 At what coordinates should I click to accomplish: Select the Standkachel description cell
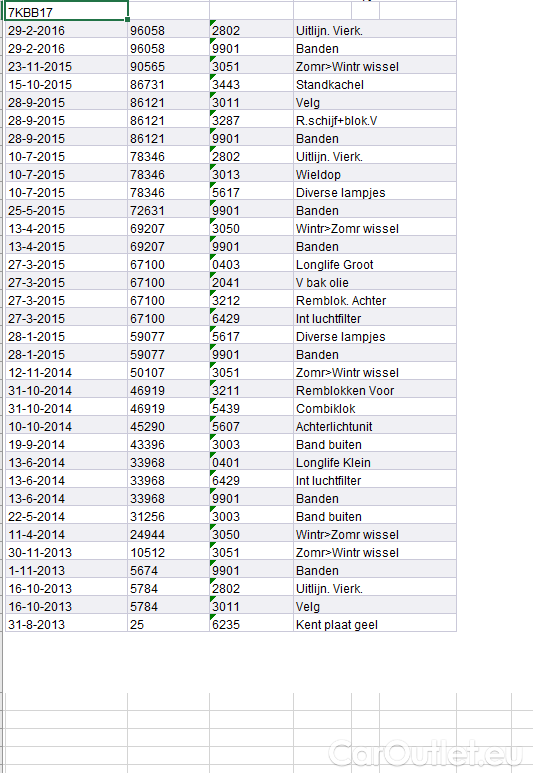click(x=375, y=84)
